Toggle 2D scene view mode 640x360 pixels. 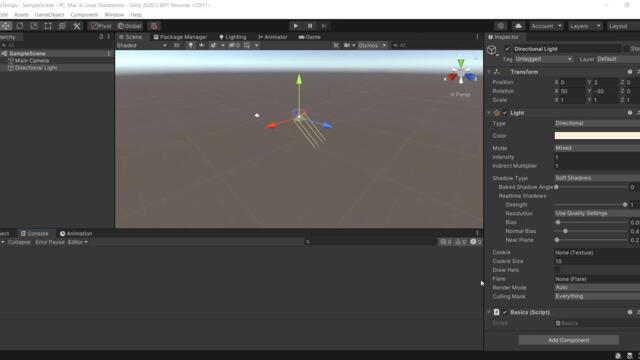[x=176, y=45]
